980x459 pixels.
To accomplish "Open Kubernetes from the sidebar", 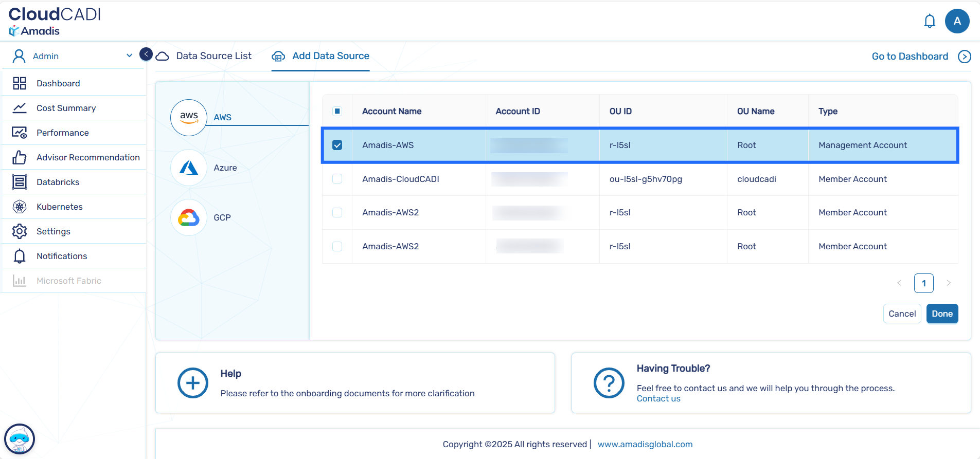I will (59, 207).
